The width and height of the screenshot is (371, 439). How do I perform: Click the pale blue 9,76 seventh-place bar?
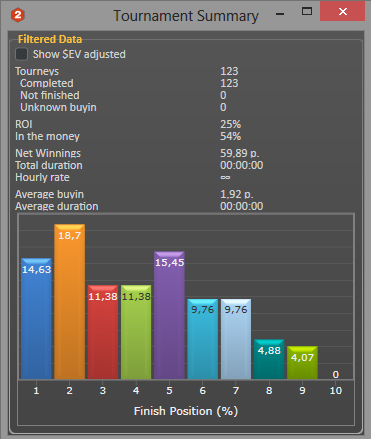(236, 339)
